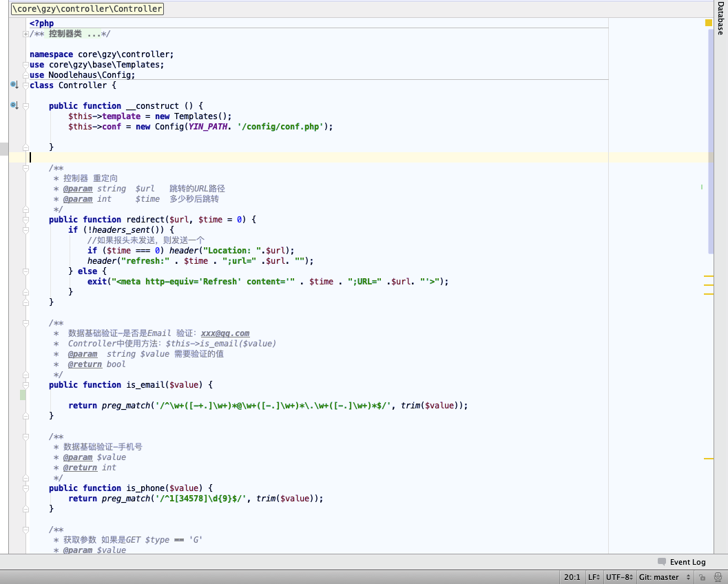Viewport: 728px width, 584px height.
Task: Click the 'is_email' function name
Action: coord(145,385)
